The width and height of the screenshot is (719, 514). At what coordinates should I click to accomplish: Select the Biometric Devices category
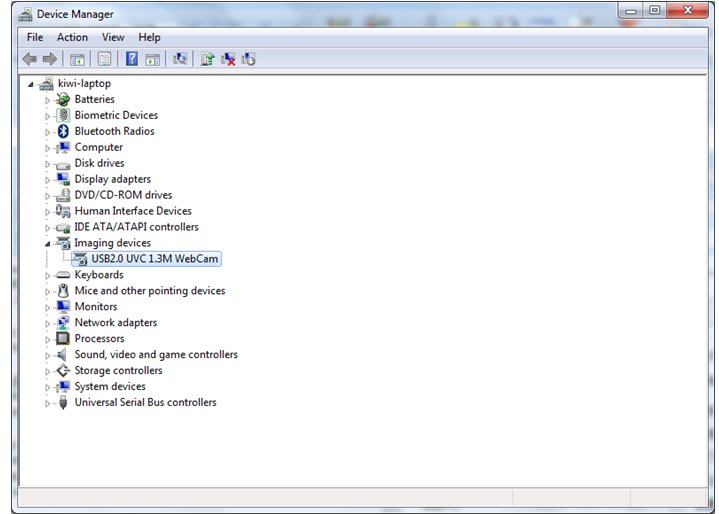click(x=116, y=115)
